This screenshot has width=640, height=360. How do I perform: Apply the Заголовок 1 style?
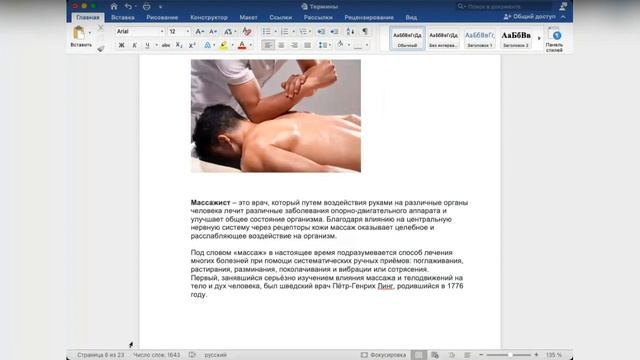tap(480, 38)
